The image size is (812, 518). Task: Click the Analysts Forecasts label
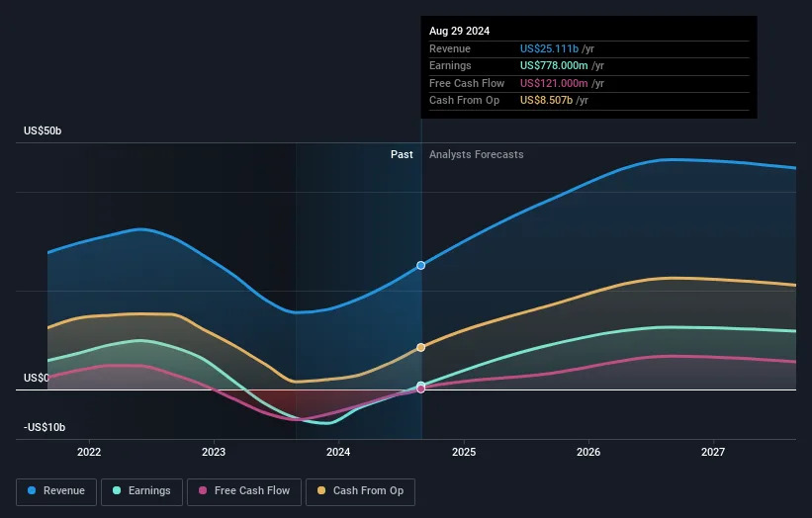pos(477,155)
